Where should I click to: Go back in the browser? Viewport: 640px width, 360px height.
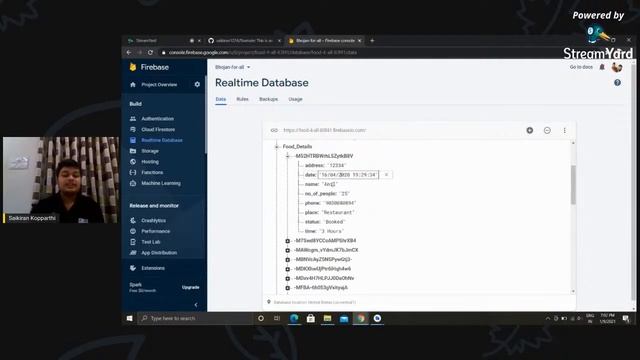129,52
